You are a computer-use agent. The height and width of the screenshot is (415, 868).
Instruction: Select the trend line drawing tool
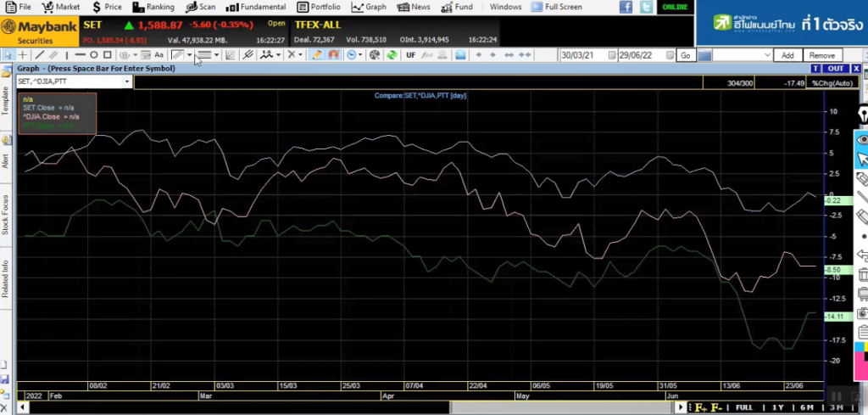39,55
